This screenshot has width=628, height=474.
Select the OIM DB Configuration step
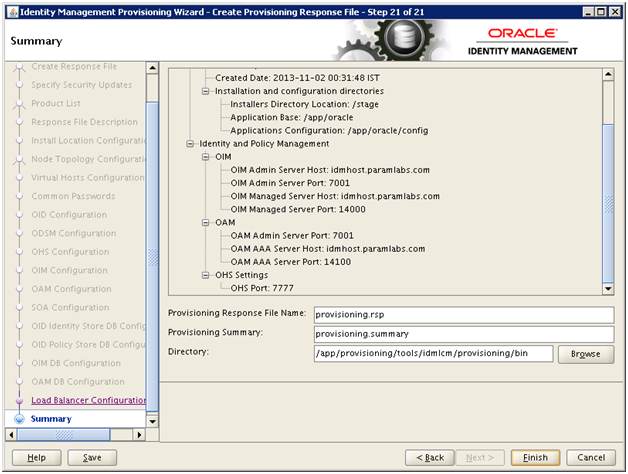coord(76,363)
